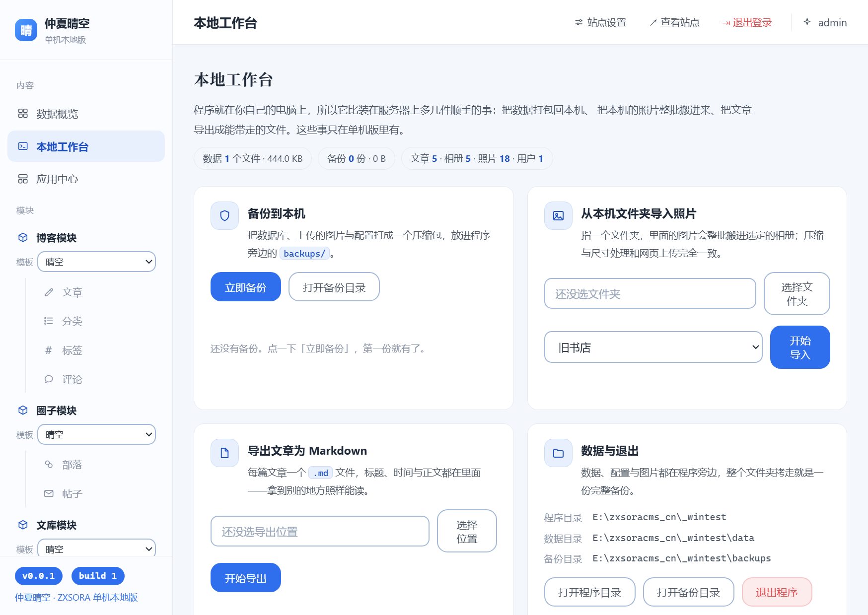Click the cube icon next to 博客模块
This screenshot has width=868, height=615.
click(23, 237)
